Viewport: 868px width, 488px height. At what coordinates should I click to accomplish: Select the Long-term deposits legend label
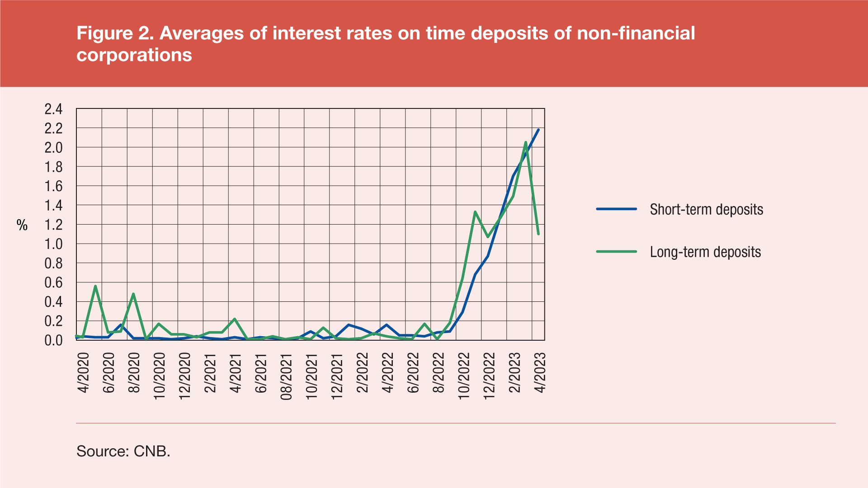[x=705, y=252]
